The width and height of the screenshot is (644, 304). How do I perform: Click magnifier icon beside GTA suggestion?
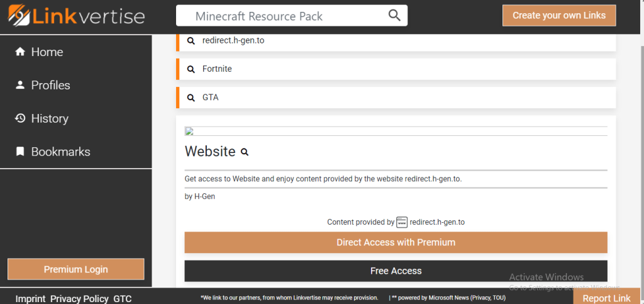tap(191, 98)
